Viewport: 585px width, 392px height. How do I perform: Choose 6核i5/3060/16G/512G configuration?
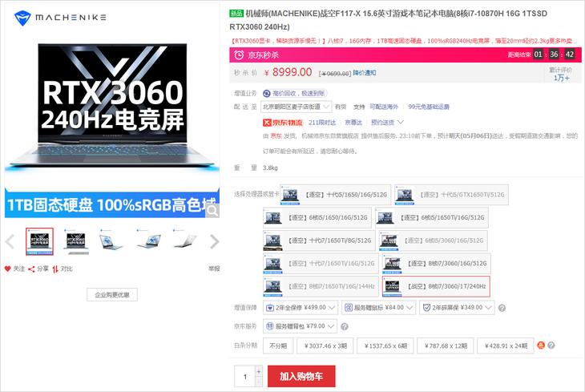(433, 240)
